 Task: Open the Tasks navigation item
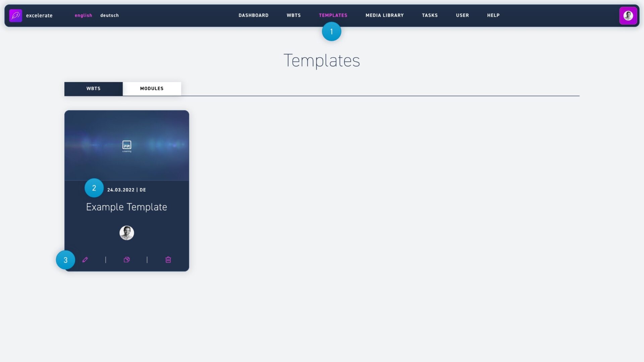coord(430,15)
